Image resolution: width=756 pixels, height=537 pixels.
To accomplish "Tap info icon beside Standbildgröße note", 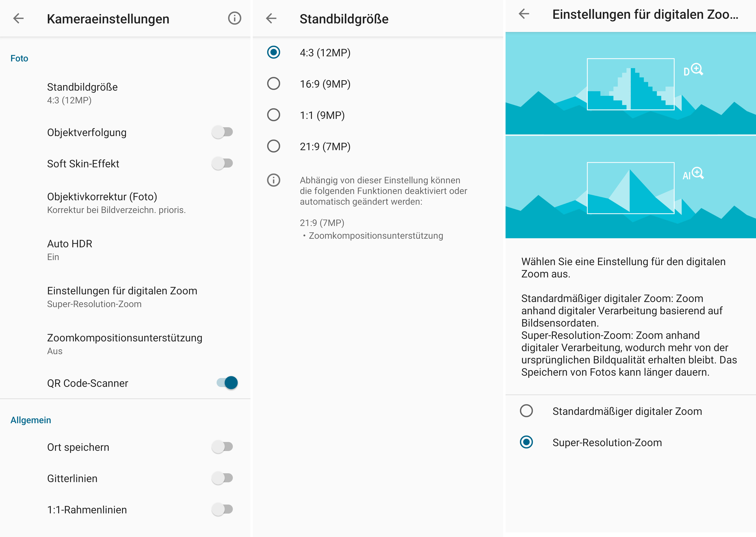I will [273, 180].
